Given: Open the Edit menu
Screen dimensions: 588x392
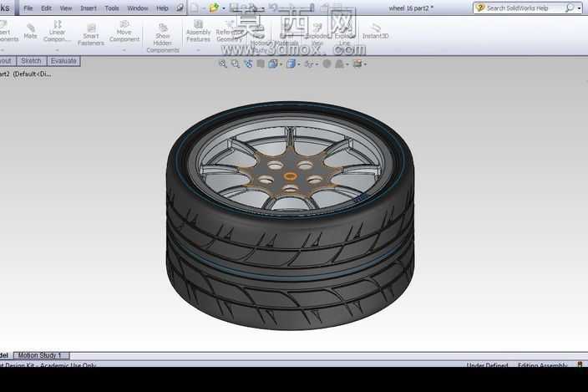Looking at the screenshot, I should 46,8.
